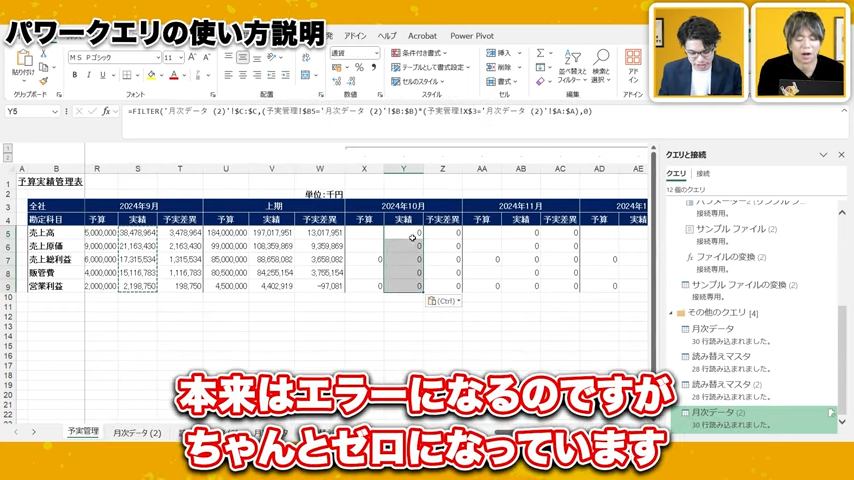Viewport: 854px width, 480px height.
Task: Click the Format (書式) cells button
Action: [499, 82]
